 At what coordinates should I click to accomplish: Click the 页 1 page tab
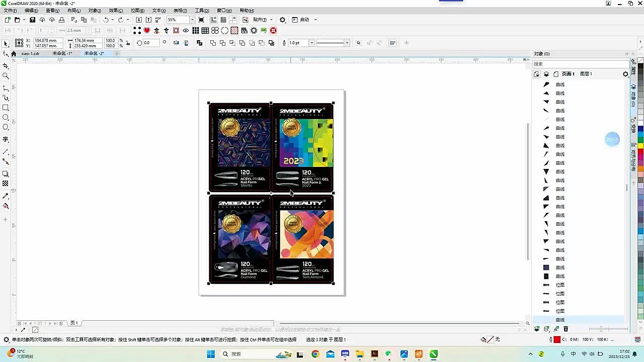coord(74,323)
